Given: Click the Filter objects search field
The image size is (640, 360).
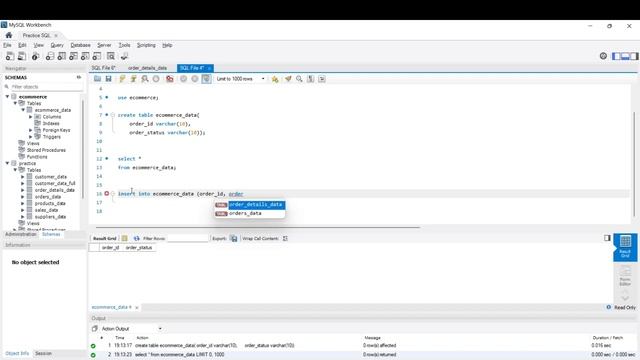Looking at the screenshot, I should [44, 87].
